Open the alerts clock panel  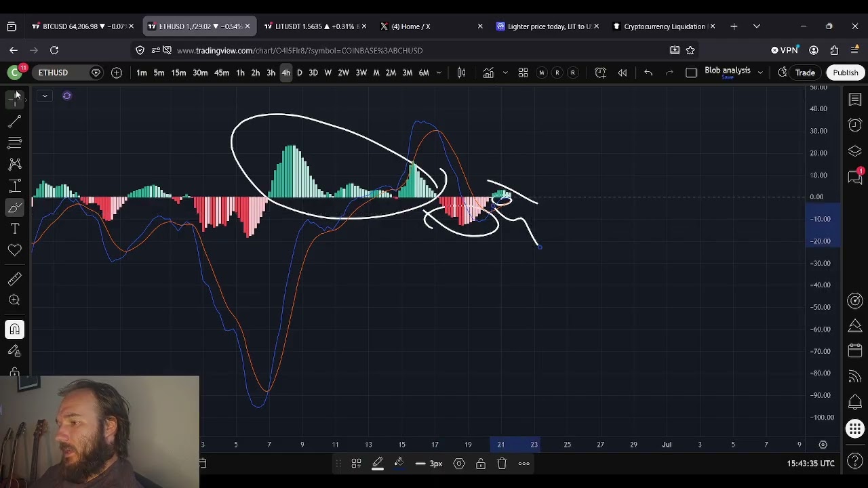855,125
